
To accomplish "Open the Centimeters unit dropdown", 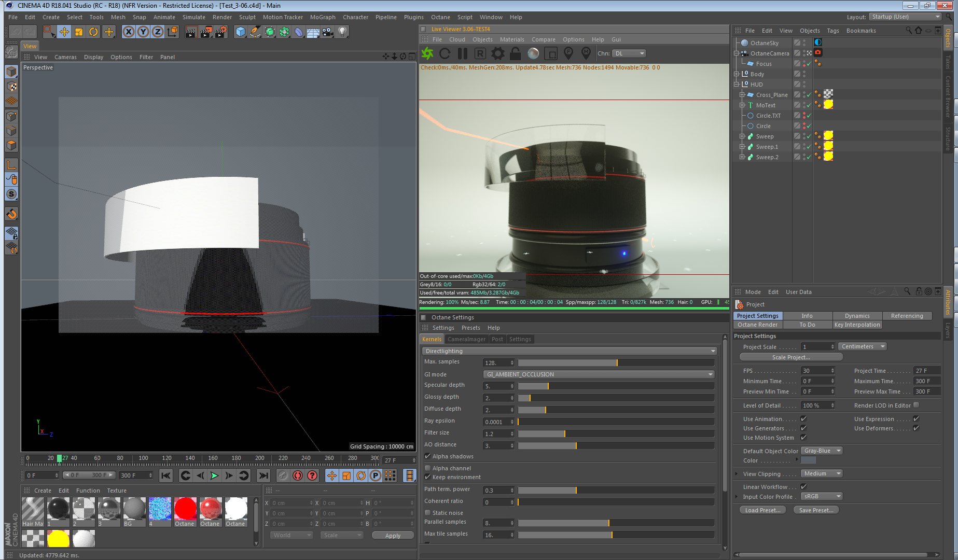I will coord(862,347).
